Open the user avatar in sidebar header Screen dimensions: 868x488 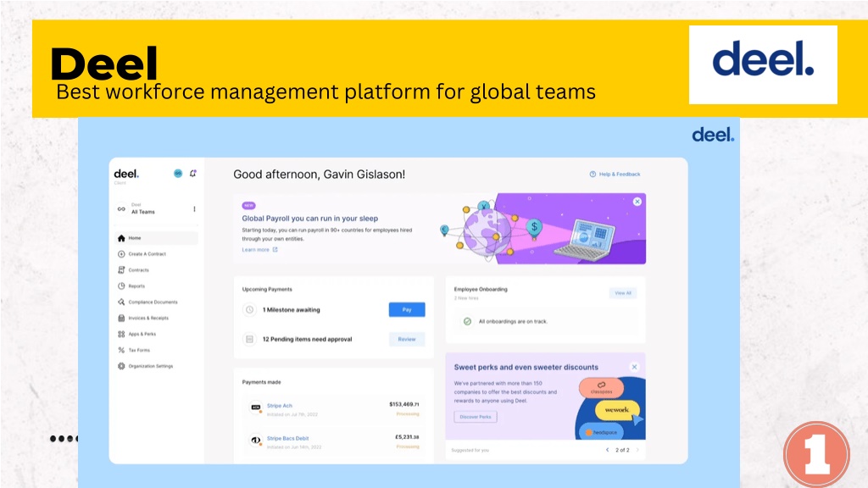178,174
